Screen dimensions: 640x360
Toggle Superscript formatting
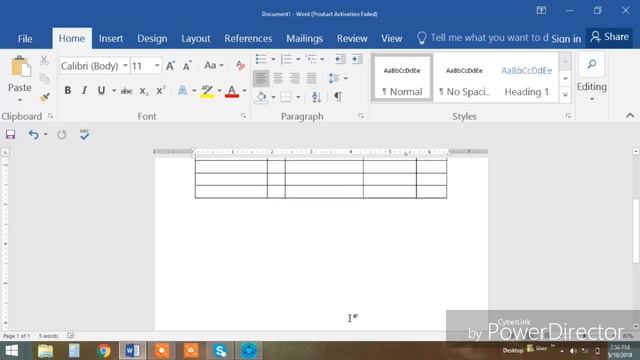click(161, 91)
